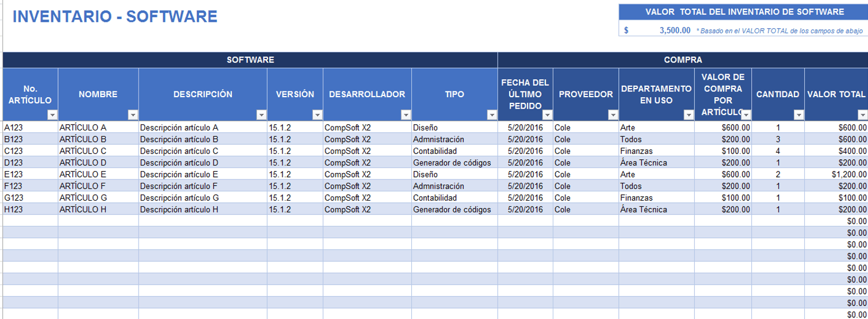The height and width of the screenshot is (319, 868).
Task: Select quantity 4 in ARTÍCULO C row
Action: pos(778,151)
